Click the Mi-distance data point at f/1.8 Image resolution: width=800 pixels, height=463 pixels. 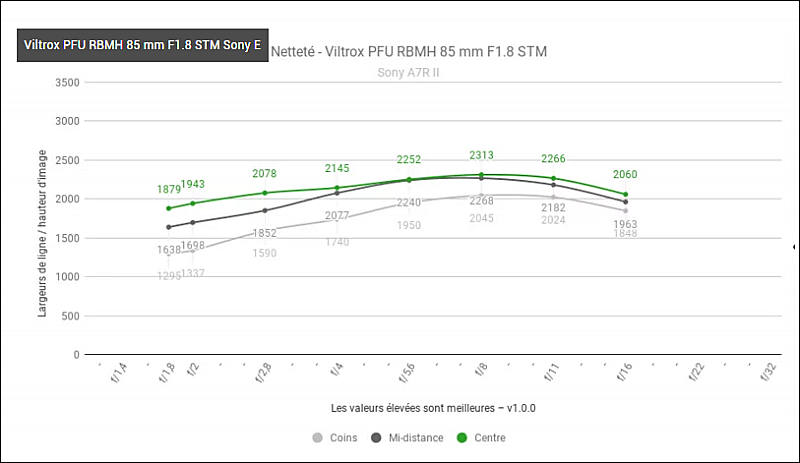click(169, 227)
